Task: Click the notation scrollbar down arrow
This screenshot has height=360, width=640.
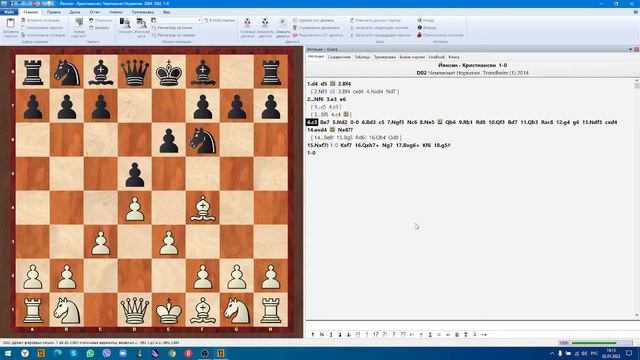Action: [x=637, y=315]
